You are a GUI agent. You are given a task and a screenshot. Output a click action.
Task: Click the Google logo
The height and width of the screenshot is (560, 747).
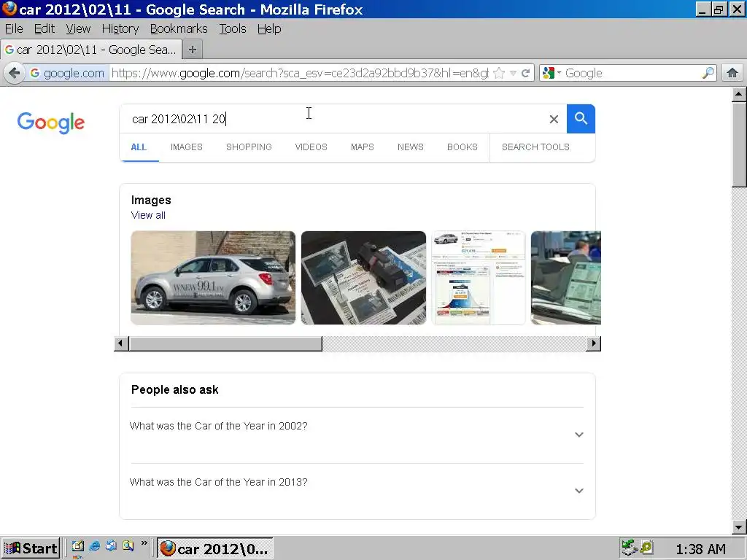pyautogui.click(x=51, y=122)
